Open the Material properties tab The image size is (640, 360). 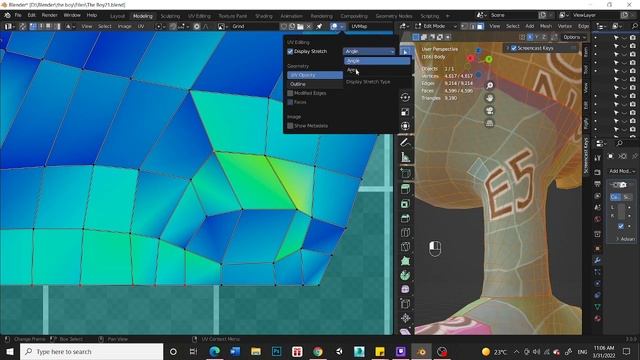tap(597, 318)
